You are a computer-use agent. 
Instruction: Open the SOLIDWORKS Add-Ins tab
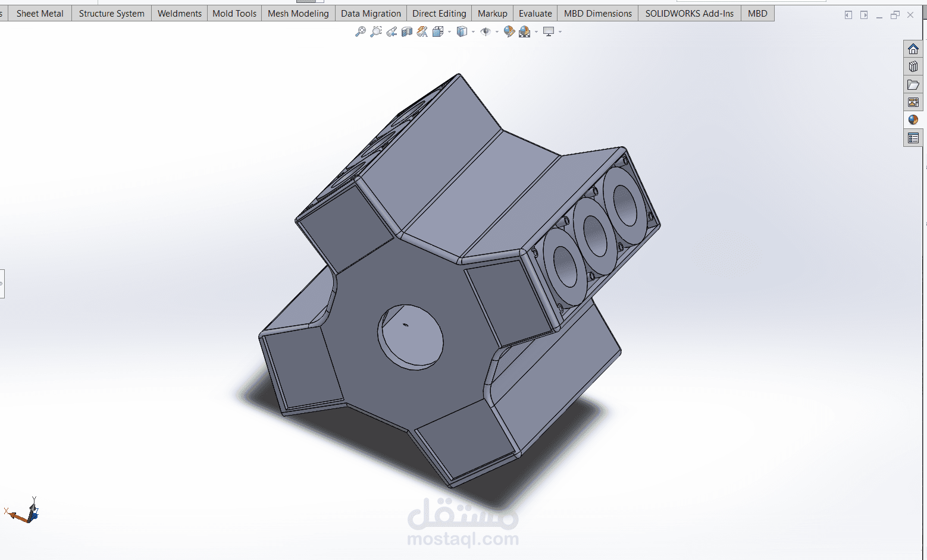click(x=690, y=13)
